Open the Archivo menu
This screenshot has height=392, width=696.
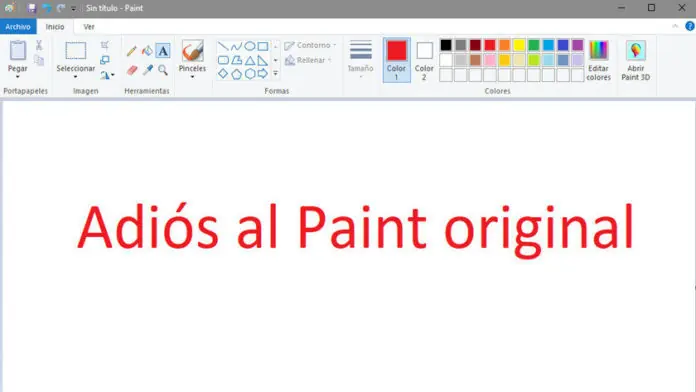pos(18,27)
